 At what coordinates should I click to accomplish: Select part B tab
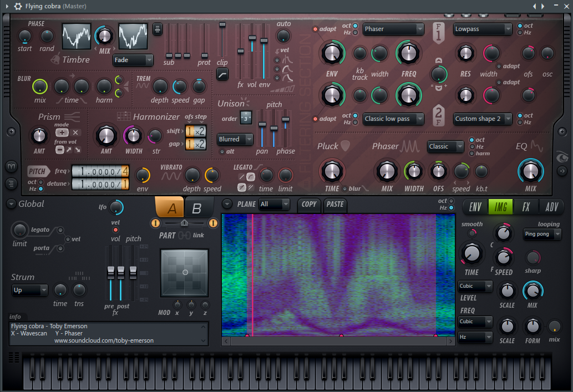point(196,208)
